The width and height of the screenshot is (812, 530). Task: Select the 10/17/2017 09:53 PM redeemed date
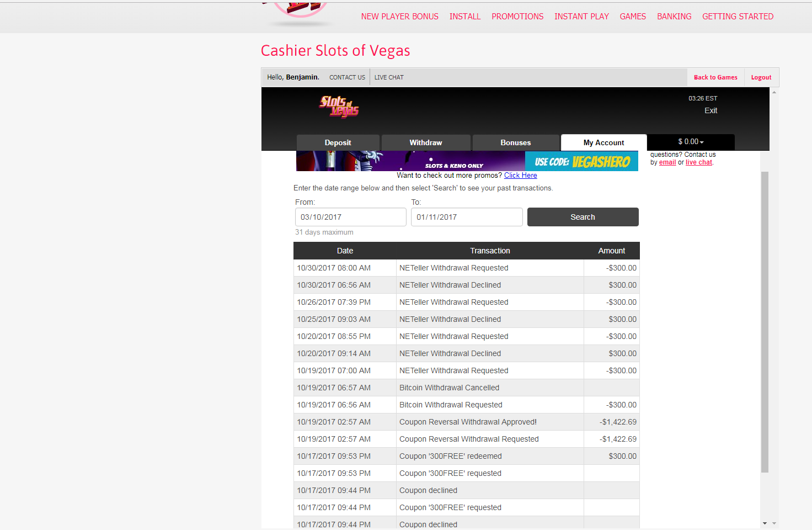pos(334,456)
